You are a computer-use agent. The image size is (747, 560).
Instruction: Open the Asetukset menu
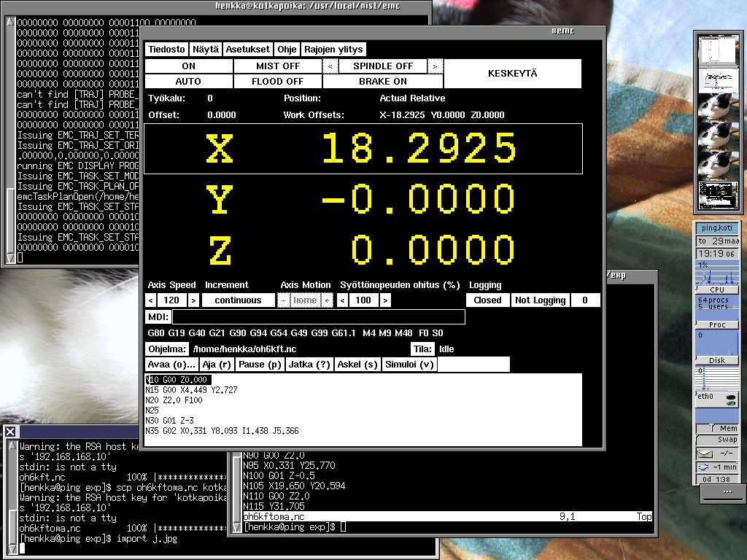[x=247, y=50]
